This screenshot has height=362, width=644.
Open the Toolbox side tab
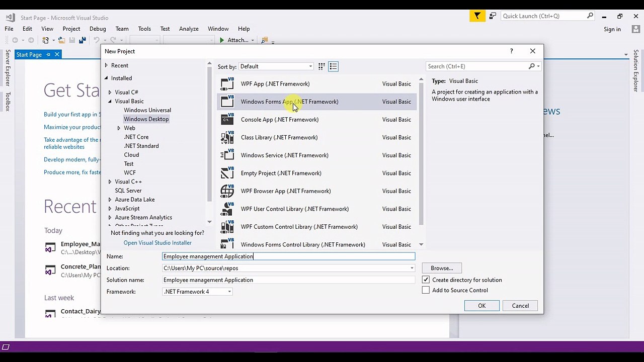pos(8,101)
